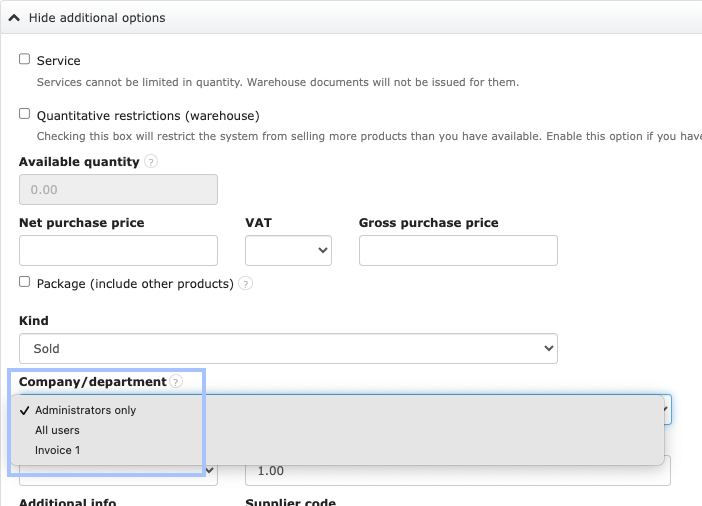Image resolution: width=702 pixels, height=506 pixels.
Task: Choose All users option
Action: click(x=57, y=430)
